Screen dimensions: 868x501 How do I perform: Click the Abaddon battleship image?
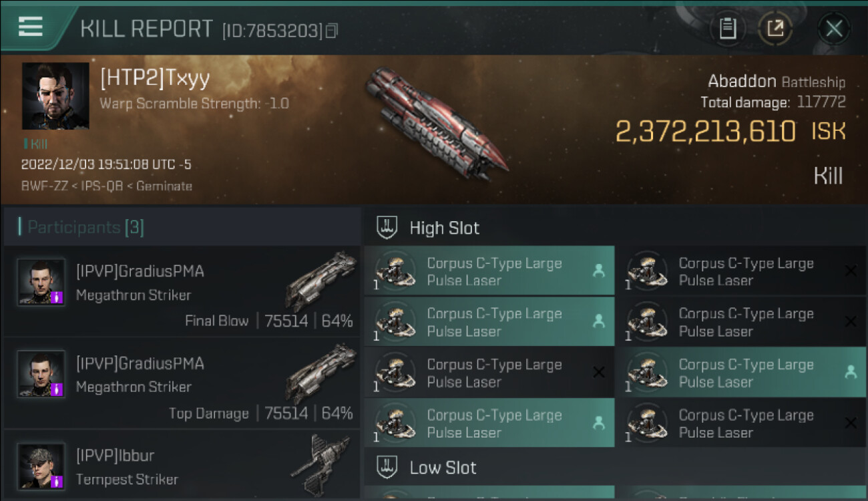tap(435, 124)
